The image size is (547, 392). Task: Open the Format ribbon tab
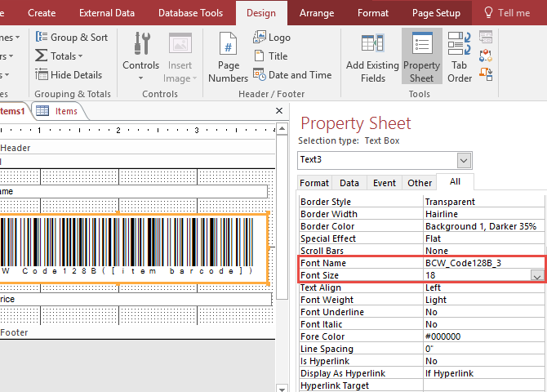373,13
